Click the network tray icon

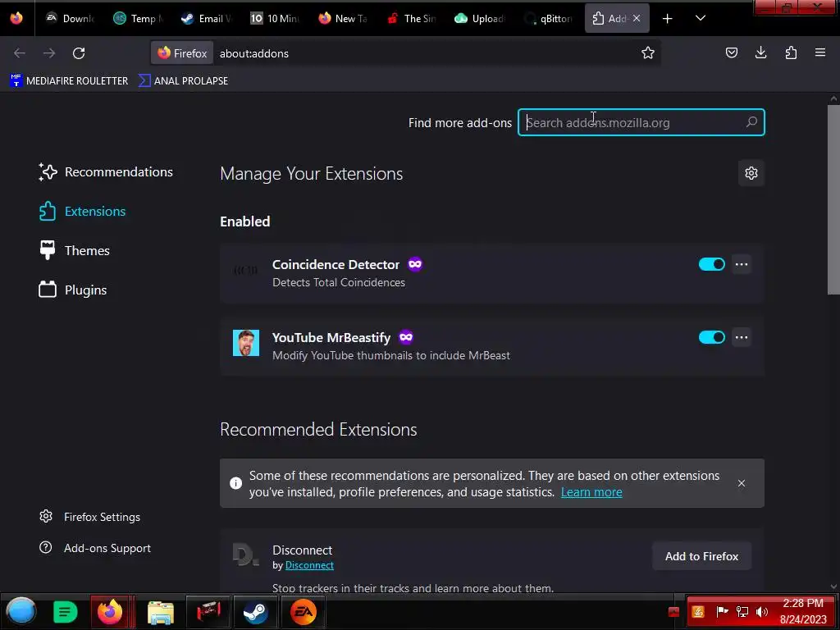tap(742, 612)
